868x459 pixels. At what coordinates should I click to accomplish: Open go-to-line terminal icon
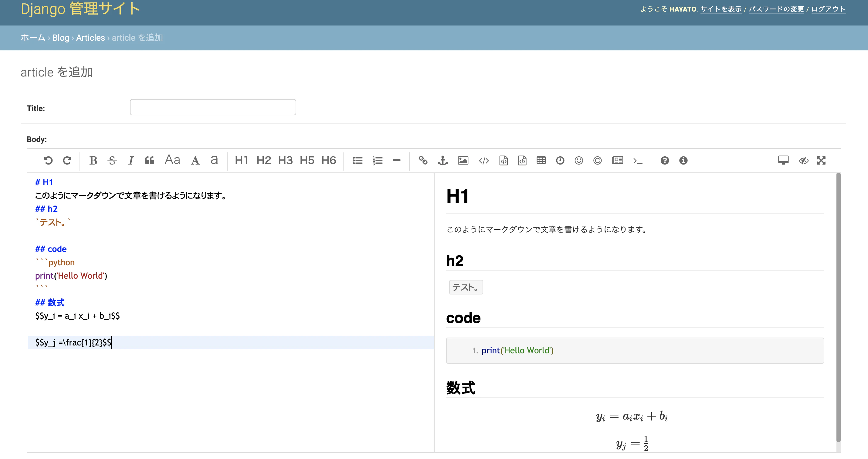tap(638, 161)
